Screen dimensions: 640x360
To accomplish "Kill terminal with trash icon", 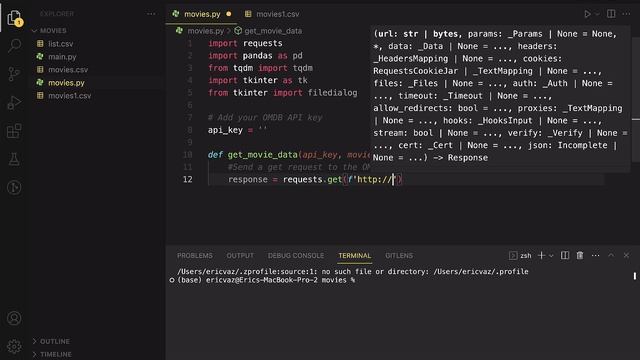I will (580, 256).
